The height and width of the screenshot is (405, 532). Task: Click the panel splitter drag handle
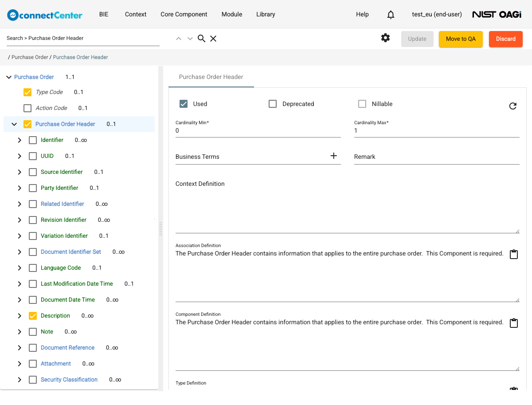tap(160, 228)
